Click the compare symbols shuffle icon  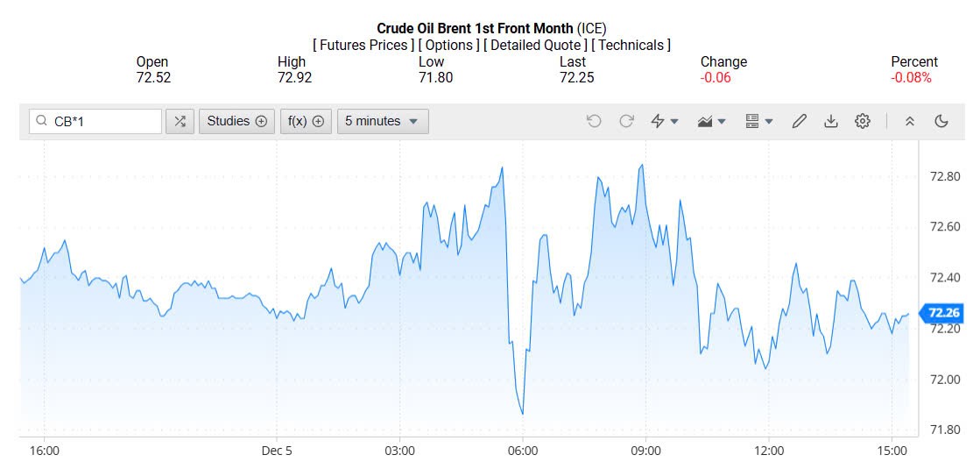(180, 121)
